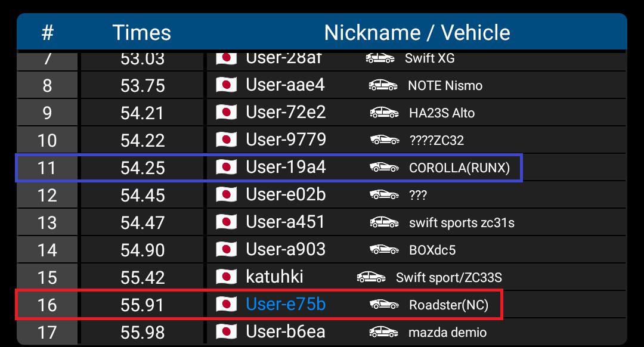
Task: Click the 54.25 lap time
Action: pos(143,168)
